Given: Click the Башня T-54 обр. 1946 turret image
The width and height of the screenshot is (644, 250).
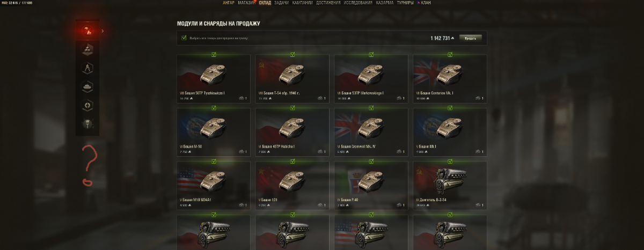Looking at the screenshot, I should pyautogui.click(x=292, y=72).
